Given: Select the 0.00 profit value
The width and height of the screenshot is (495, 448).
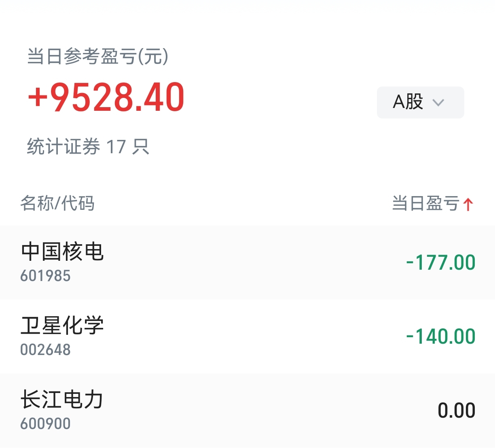Looking at the screenshot, I should (456, 410).
